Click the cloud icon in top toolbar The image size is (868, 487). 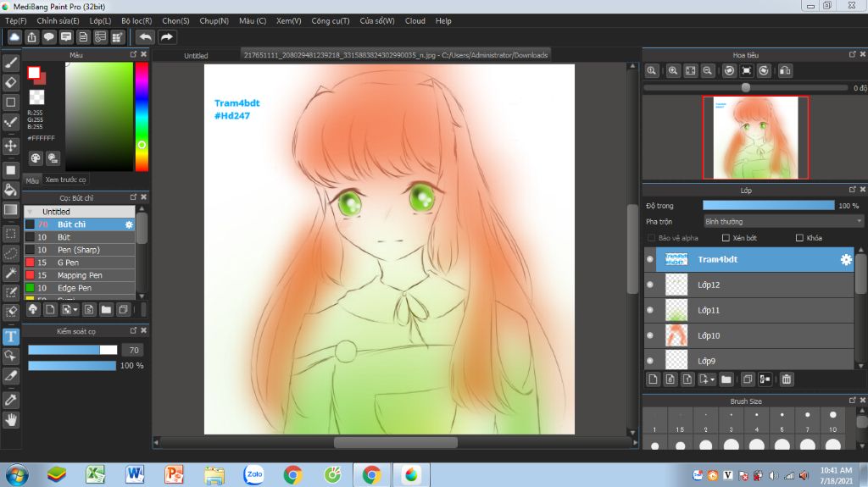pos(14,37)
